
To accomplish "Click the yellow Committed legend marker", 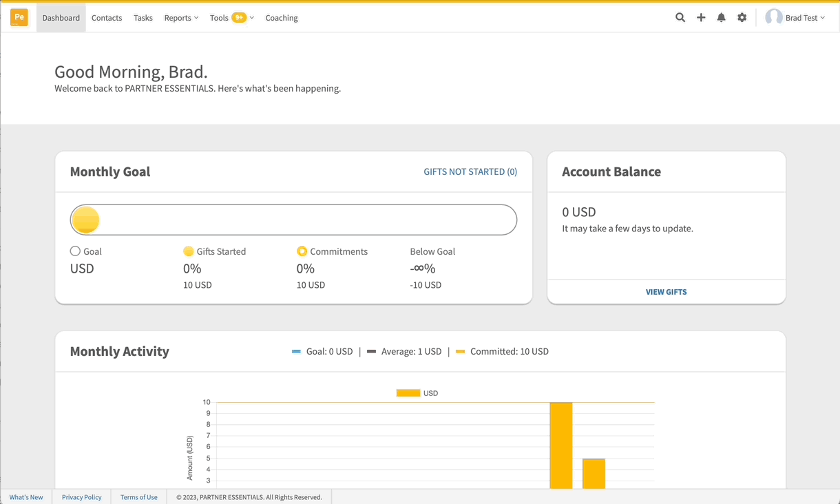I will point(461,352).
